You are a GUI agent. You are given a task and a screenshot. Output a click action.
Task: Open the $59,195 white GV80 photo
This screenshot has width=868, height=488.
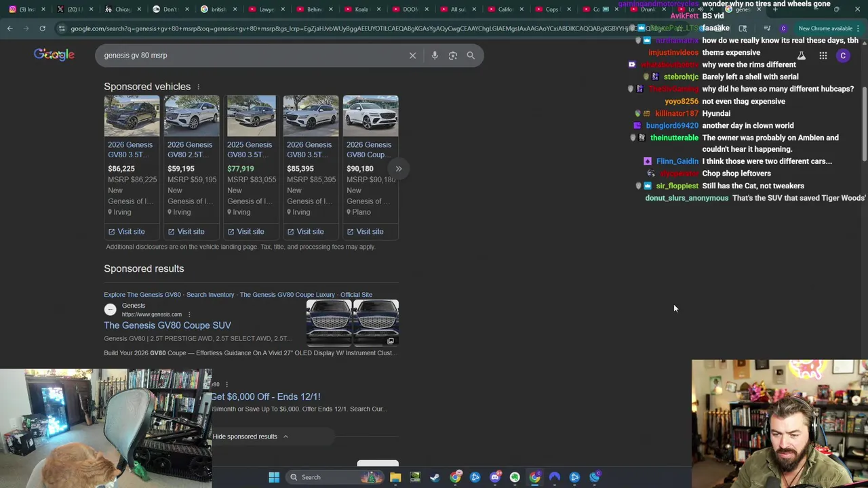tap(191, 116)
